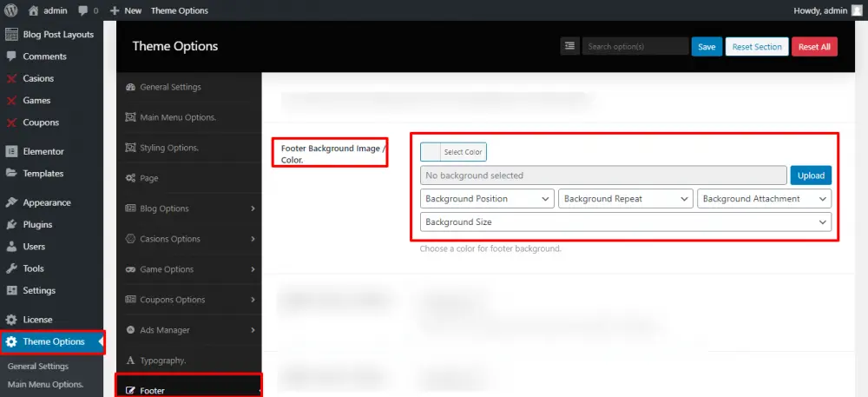Click the New plus icon in admin bar
The image size is (868, 397).
115,10
